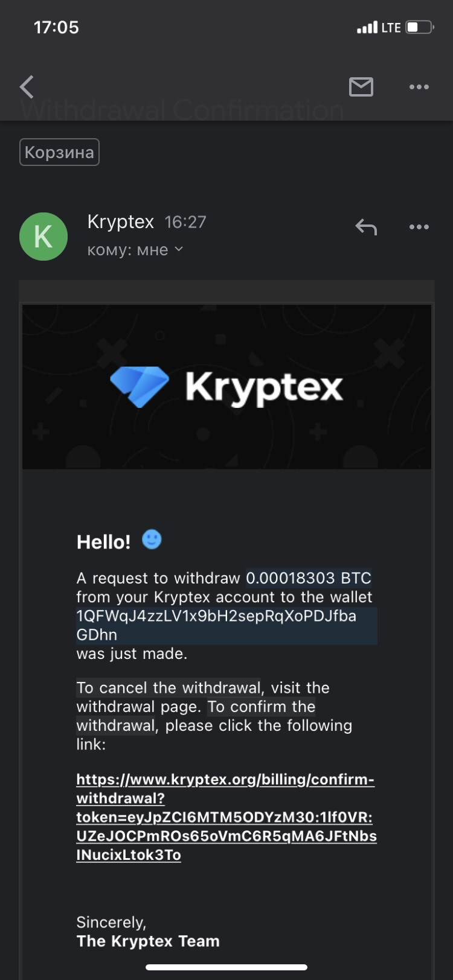This screenshot has height=980, width=453.
Task: Tap the 'кому: мне' recipient line
Action: click(x=128, y=250)
